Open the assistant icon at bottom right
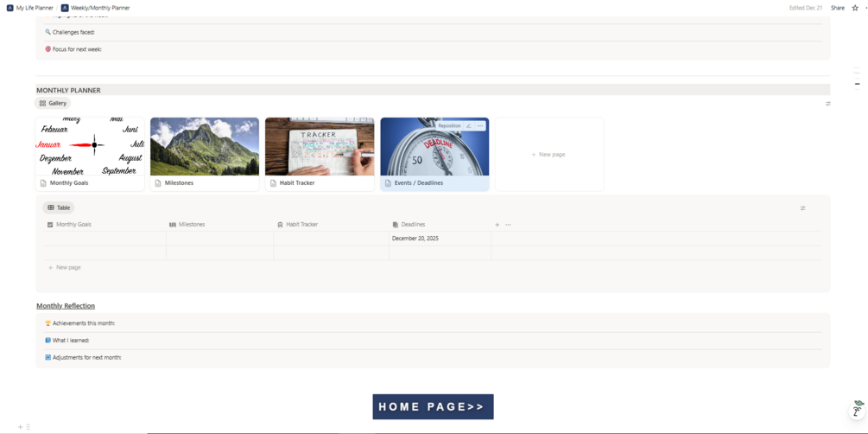Image resolution: width=868 pixels, height=434 pixels. point(857,411)
